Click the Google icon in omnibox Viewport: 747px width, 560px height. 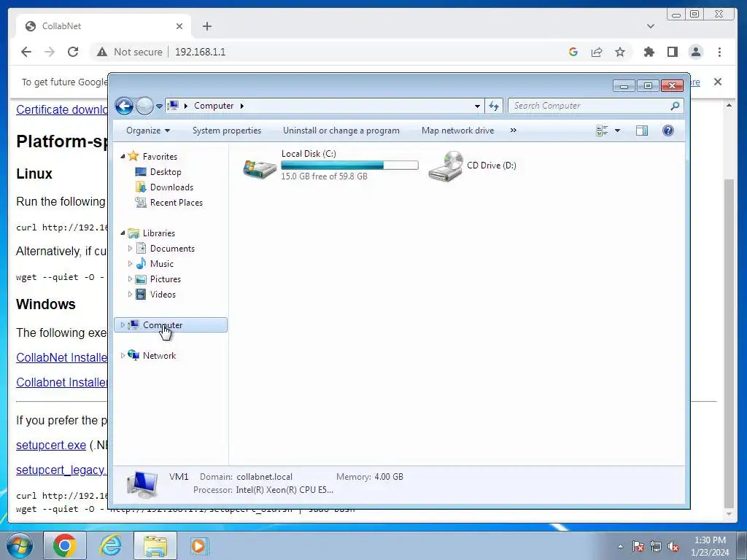573,52
